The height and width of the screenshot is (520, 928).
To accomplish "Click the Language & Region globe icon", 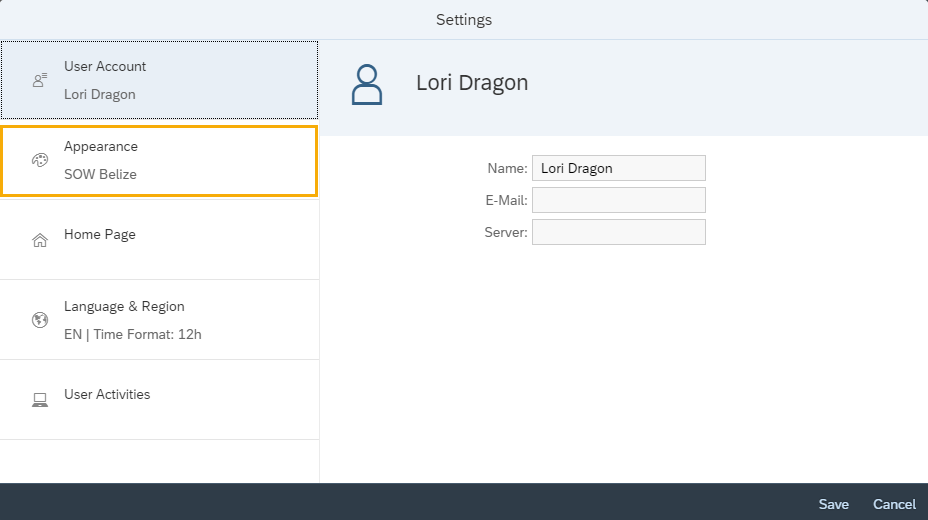I will coord(40,320).
